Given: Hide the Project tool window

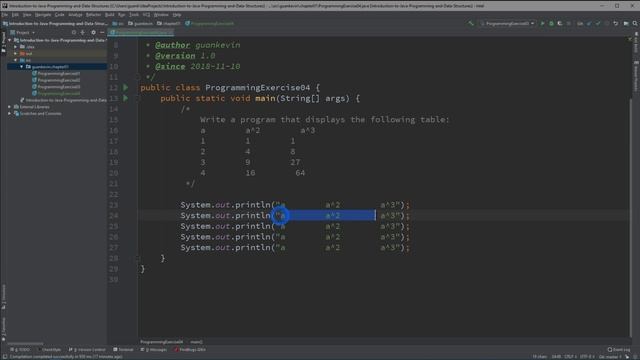Looking at the screenshot, I should pyautogui.click(x=102, y=32).
